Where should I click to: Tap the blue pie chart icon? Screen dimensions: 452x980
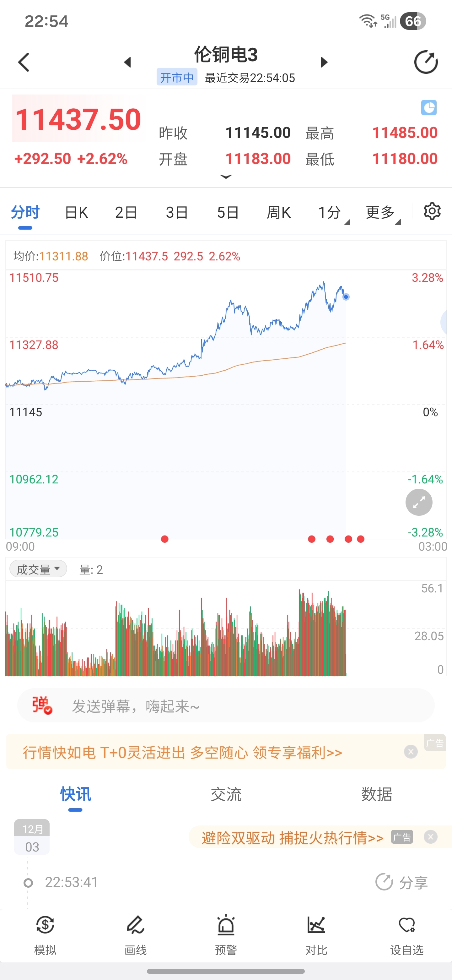(x=428, y=108)
